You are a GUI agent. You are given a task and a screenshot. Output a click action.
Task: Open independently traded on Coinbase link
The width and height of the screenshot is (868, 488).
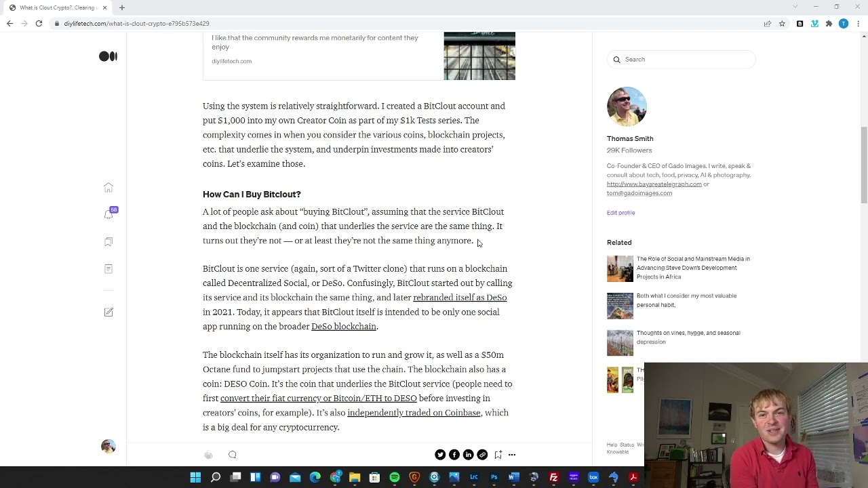[414, 413]
